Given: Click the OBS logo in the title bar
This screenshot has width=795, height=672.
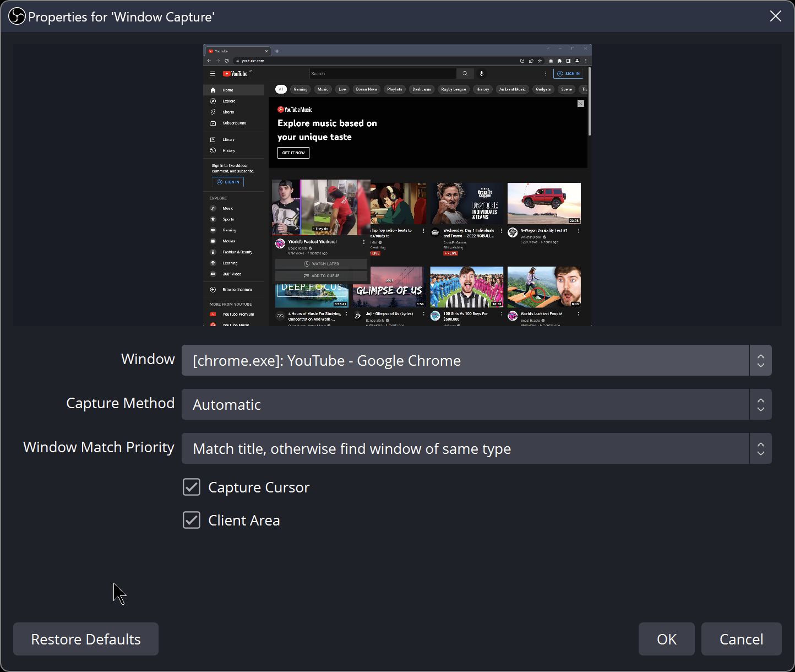Looking at the screenshot, I should tap(17, 17).
